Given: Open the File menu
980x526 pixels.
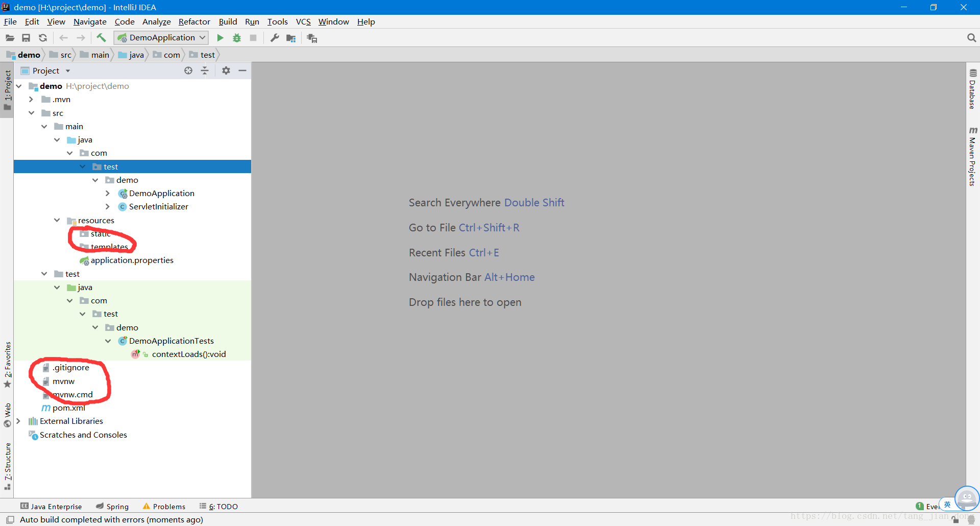Looking at the screenshot, I should 10,21.
